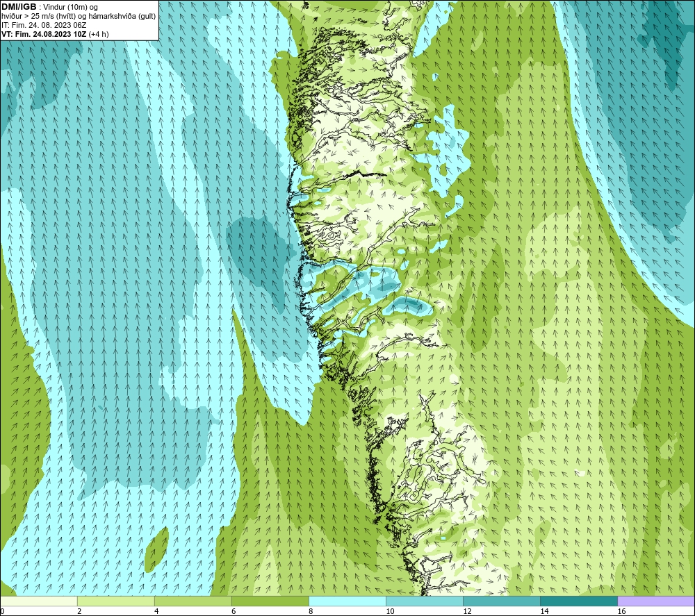Click the dark green 6–8 m/s legend swatch
Screen dimensions: 695x616
tap(270, 601)
